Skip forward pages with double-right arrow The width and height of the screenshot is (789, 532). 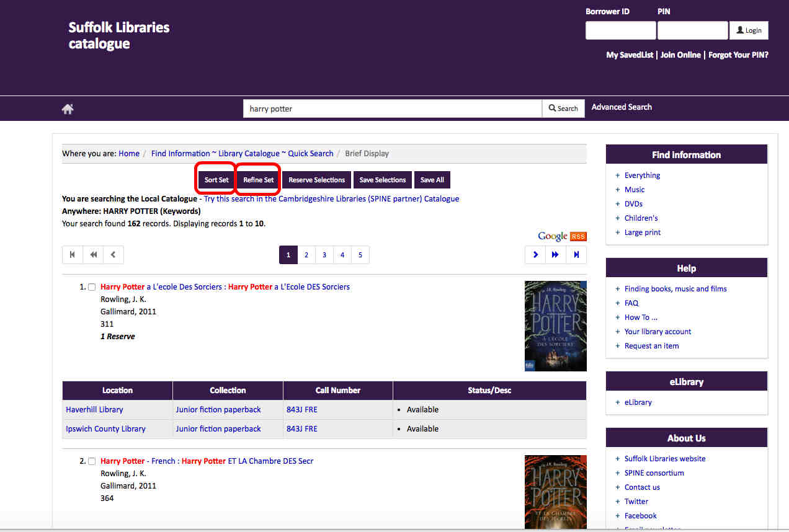click(x=556, y=255)
